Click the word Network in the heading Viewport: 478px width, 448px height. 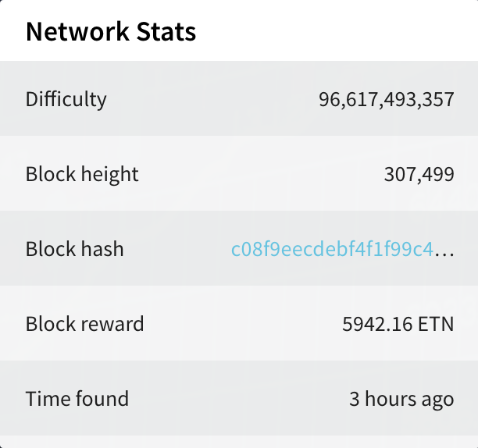point(77,31)
